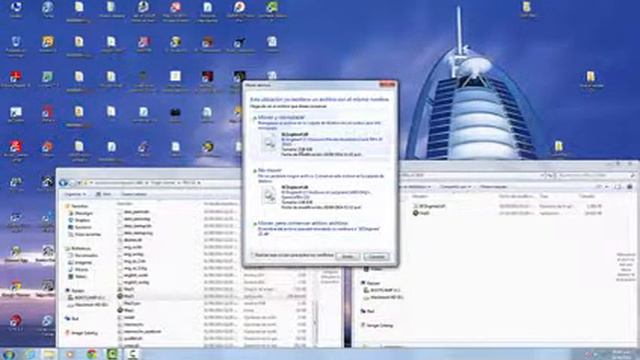The width and height of the screenshot is (640, 360).
Task: Click the search field in right Explorer
Action: pyautogui.click(x=596, y=175)
